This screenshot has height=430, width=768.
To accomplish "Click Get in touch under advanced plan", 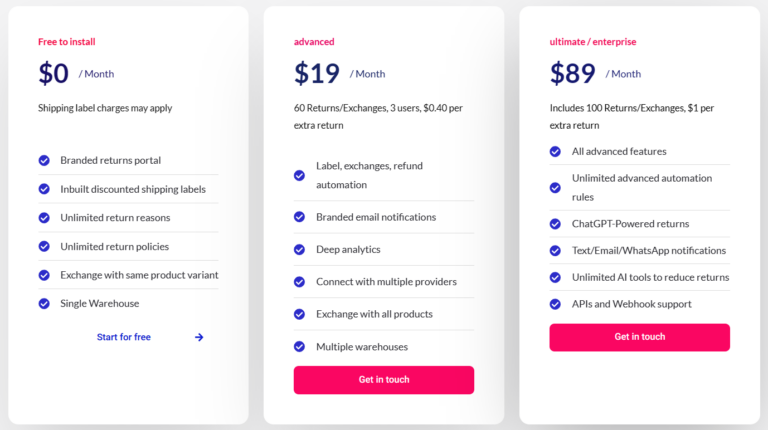I will click(x=384, y=380).
